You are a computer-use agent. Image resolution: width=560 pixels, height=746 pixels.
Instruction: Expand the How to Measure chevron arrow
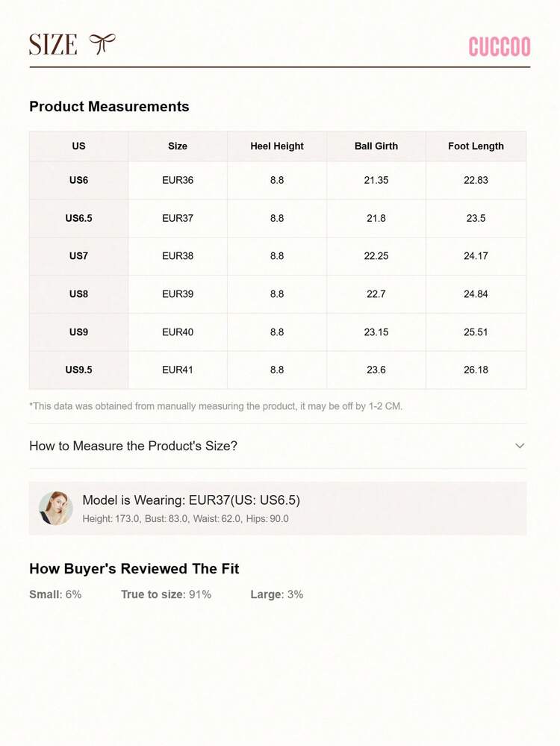520,446
